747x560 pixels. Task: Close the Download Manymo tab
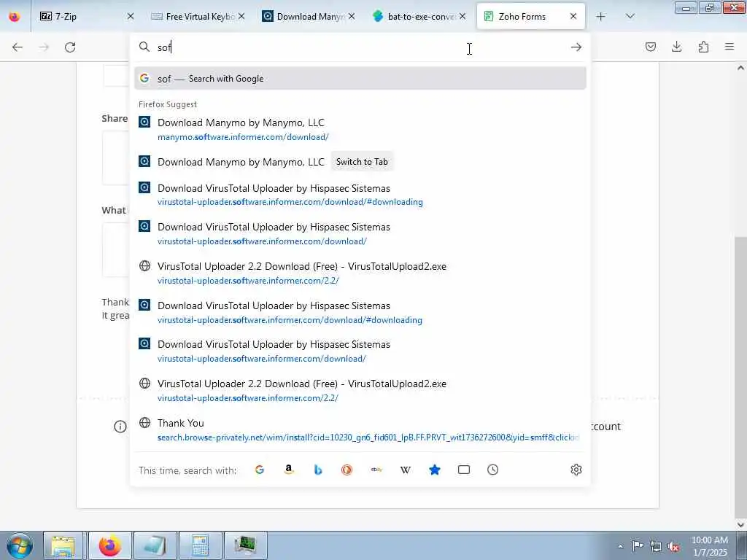point(352,17)
